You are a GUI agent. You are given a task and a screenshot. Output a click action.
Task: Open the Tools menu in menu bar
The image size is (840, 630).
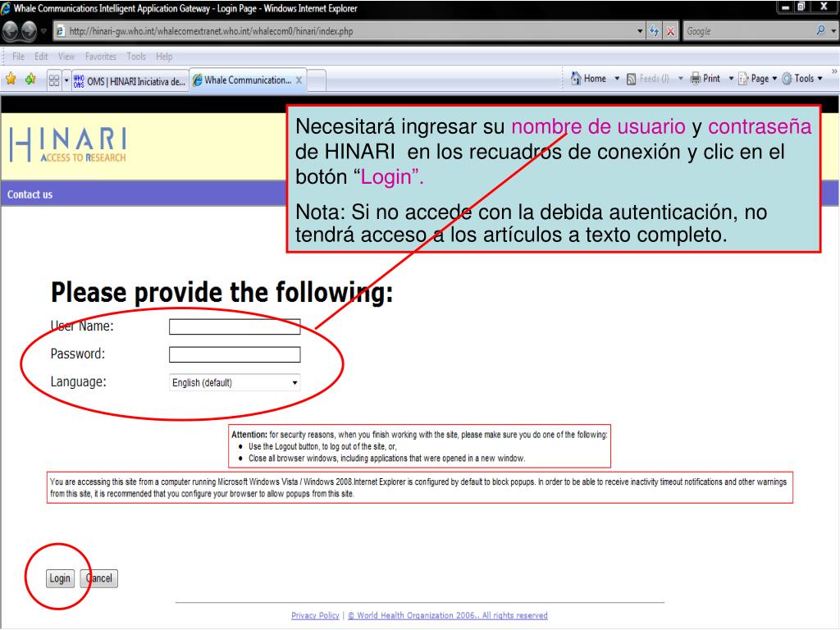[x=136, y=57]
